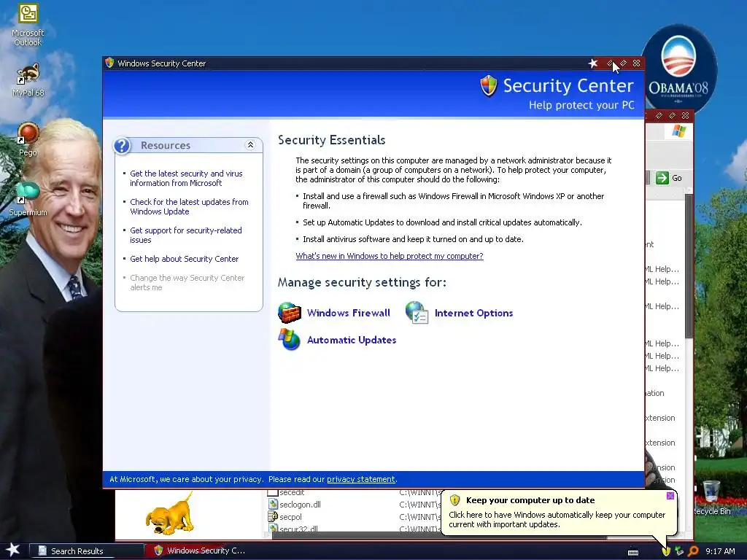This screenshot has height=560, width=747.
Task: Open 'Get help about Security Center' link
Action: pyautogui.click(x=184, y=259)
